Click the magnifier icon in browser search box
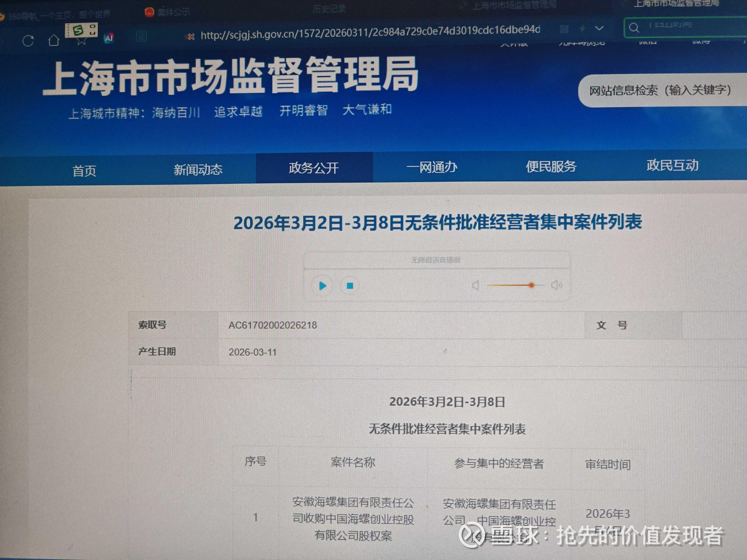 [x=634, y=27]
